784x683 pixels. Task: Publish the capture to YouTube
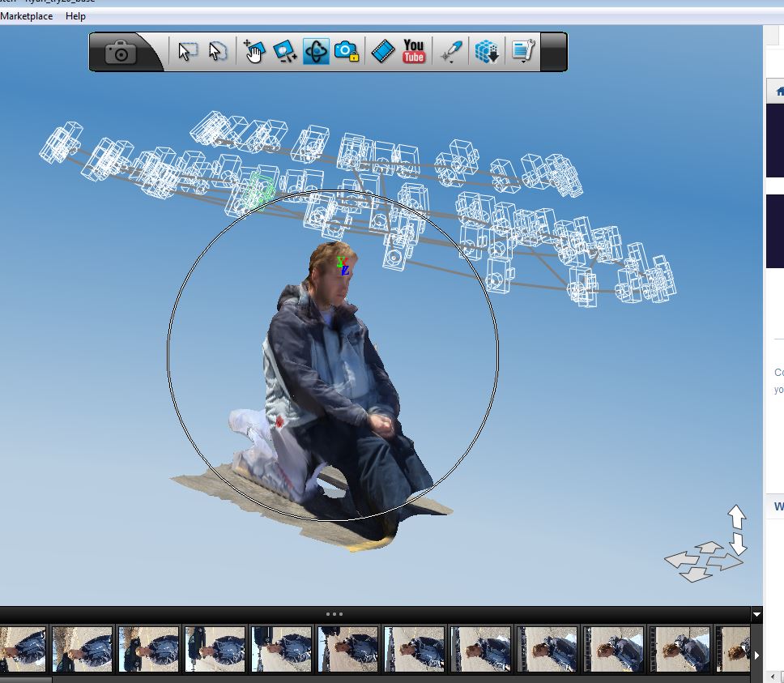(x=413, y=50)
